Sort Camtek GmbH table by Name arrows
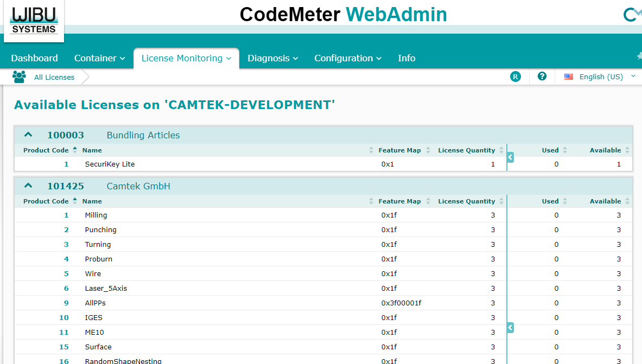Viewport: 642px width, 364px height. [x=371, y=201]
